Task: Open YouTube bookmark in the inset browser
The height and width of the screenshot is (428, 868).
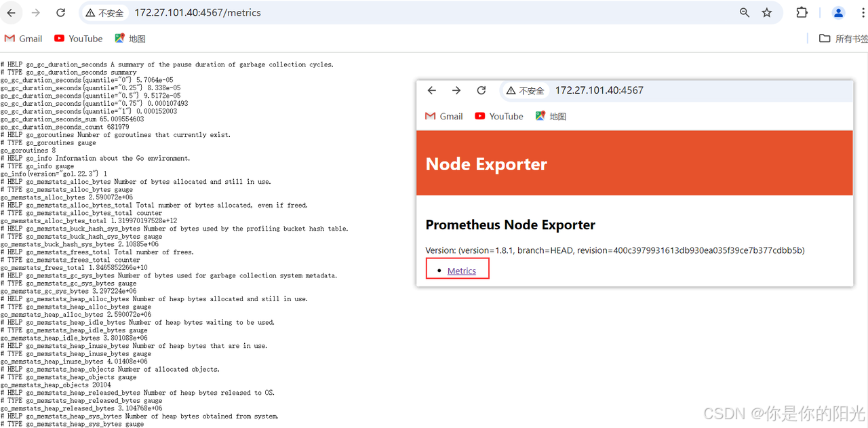Action: pyautogui.click(x=499, y=116)
